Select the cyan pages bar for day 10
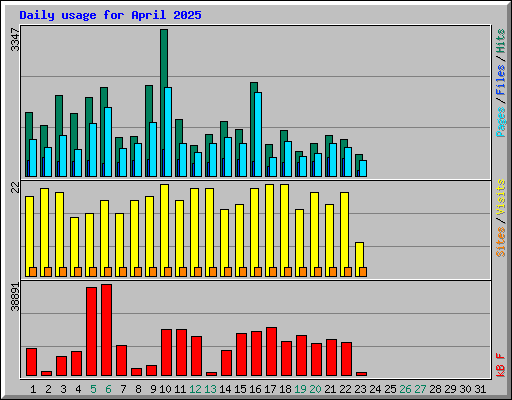Image resolution: width=512 pixels, height=400 pixels. click(168, 132)
